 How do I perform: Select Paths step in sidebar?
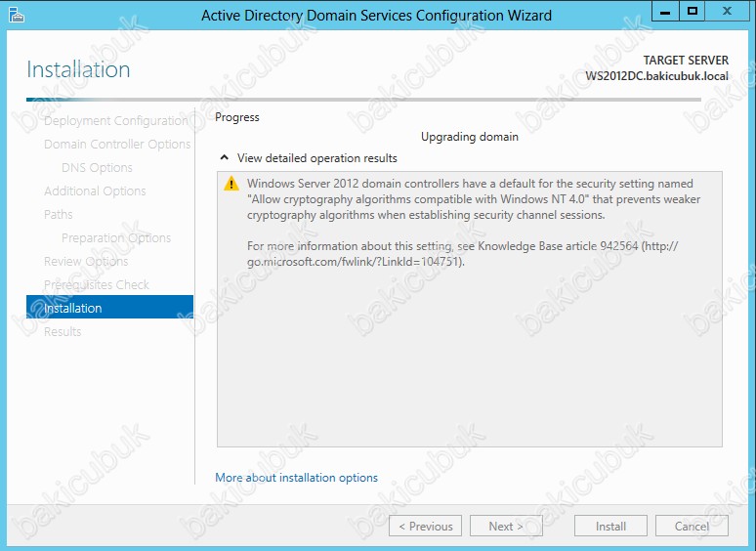(59, 215)
